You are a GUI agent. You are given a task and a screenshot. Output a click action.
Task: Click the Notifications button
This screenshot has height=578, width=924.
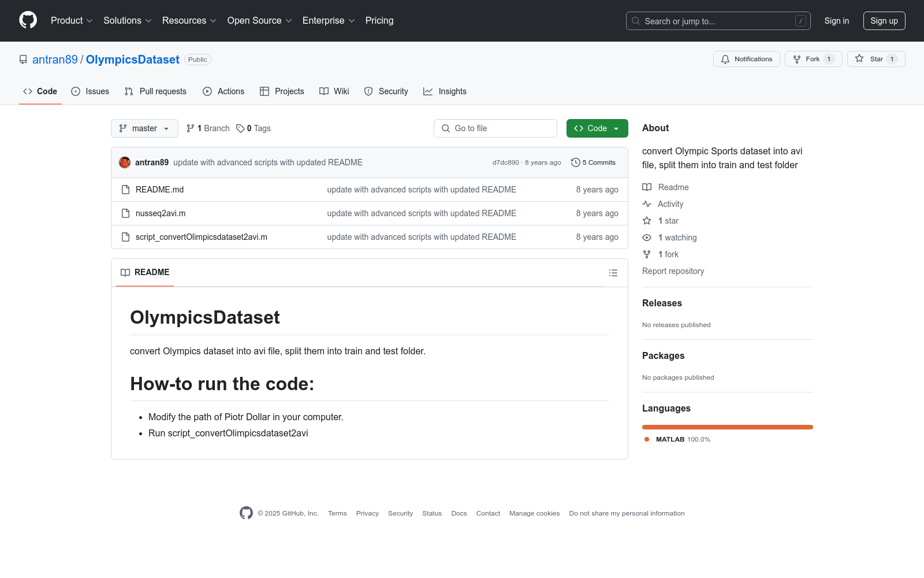(x=747, y=59)
